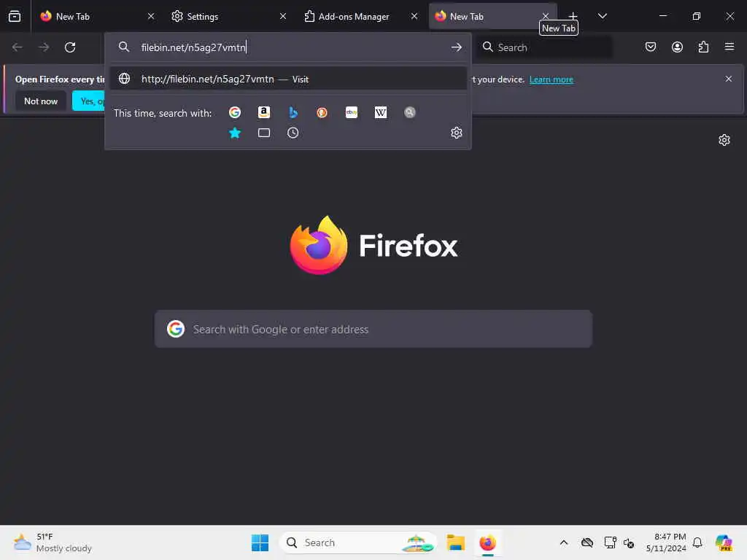Personalize New Tab with the gear icon
This screenshot has width=747, height=560.
tap(724, 140)
